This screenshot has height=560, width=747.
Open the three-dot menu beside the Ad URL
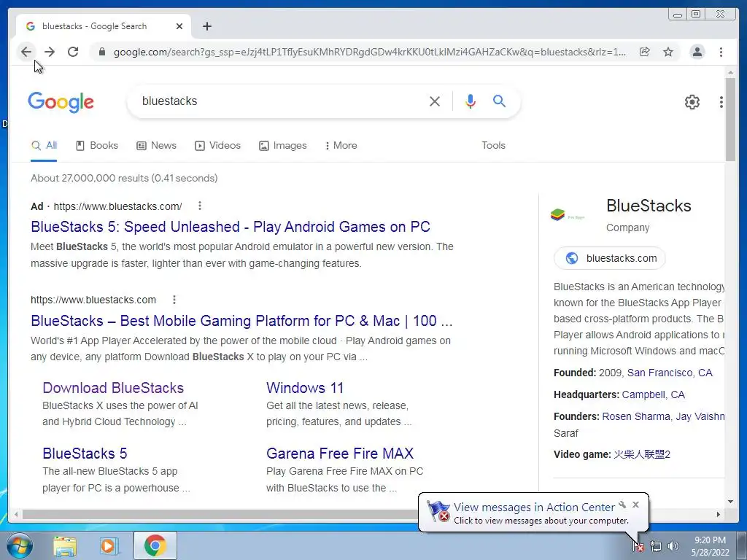click(x=200, y=206)
